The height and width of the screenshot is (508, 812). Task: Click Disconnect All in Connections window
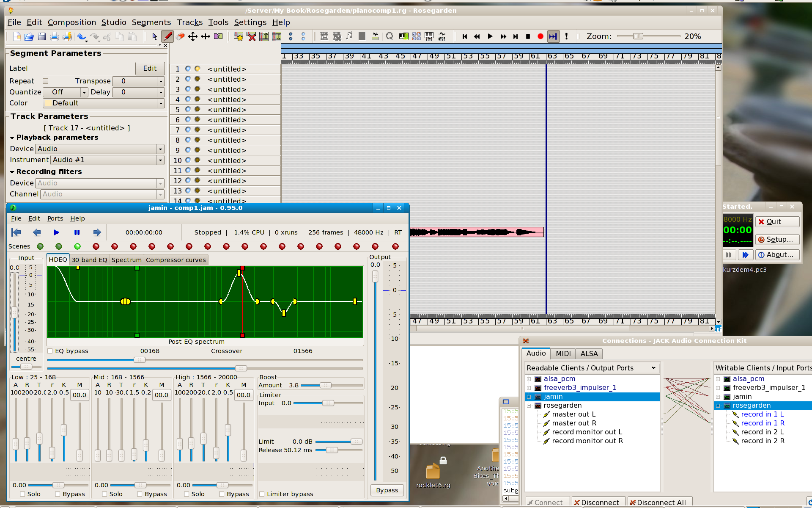[x=659, y=502]
